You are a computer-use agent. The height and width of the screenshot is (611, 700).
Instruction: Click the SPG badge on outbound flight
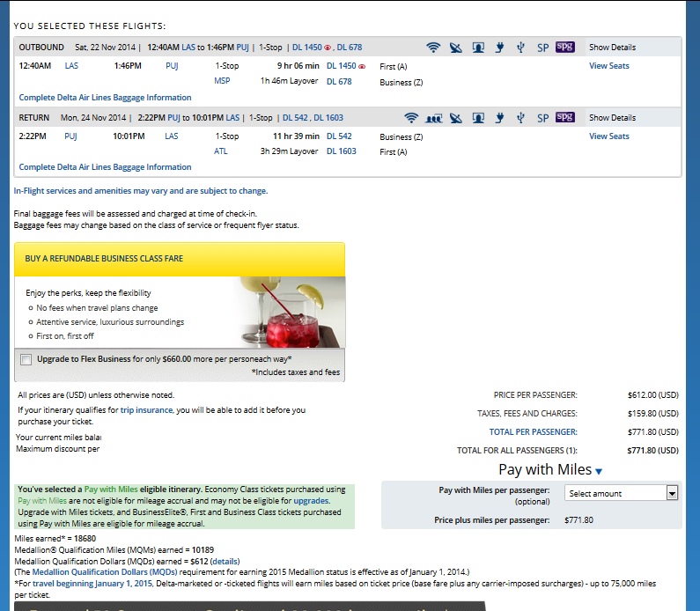[x=564, y=48]
